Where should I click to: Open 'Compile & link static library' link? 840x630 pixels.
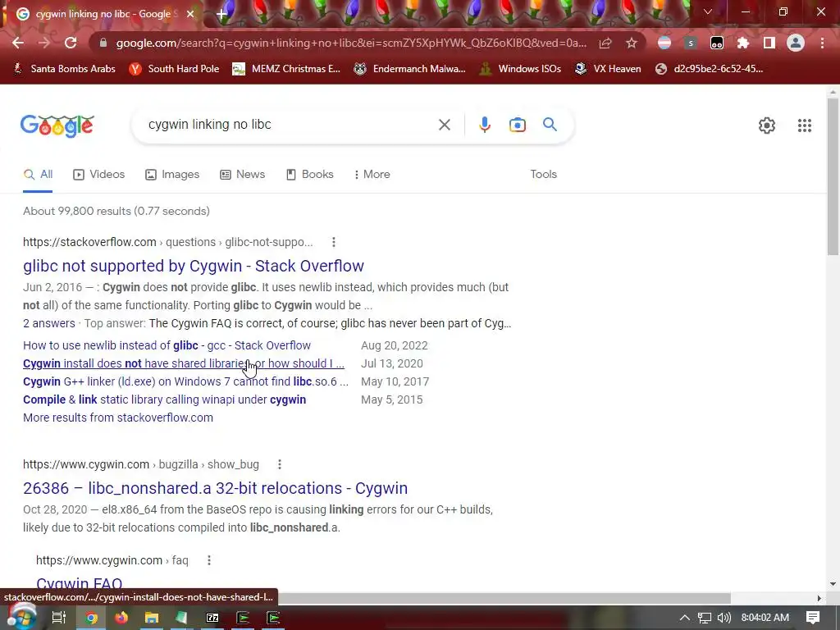tap(164, 400)
